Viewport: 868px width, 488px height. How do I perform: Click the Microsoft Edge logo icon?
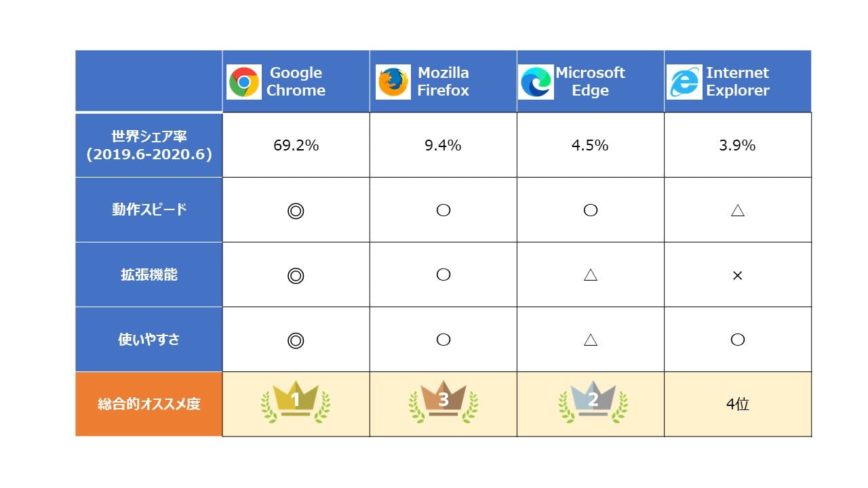tap(536, 82)
